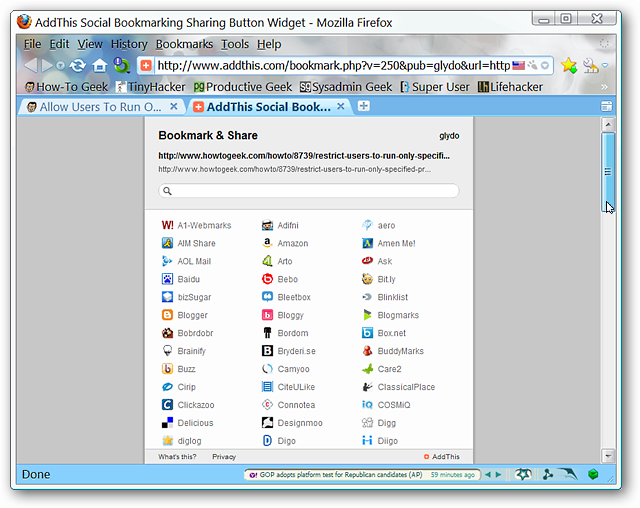Click the service search input field
The image size is (640, 508).
coord(309,191)
